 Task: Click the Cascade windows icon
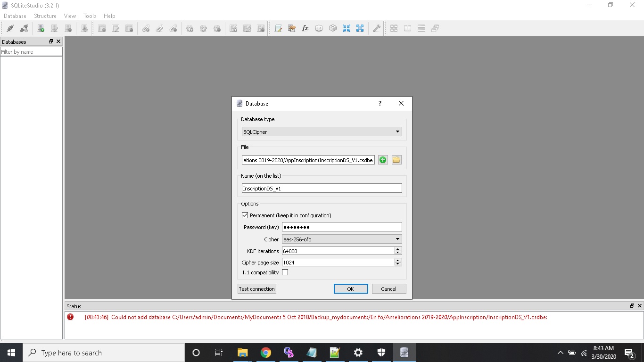435,28
